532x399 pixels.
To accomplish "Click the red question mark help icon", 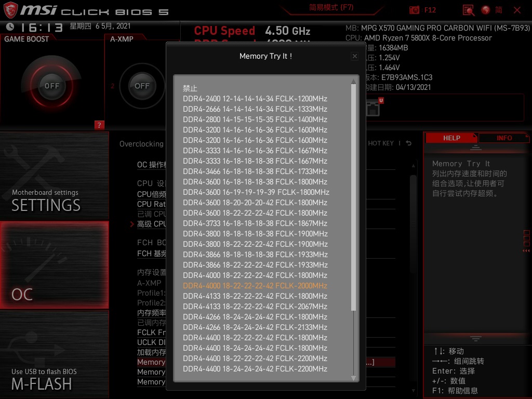I will click(x=99, y=125).
